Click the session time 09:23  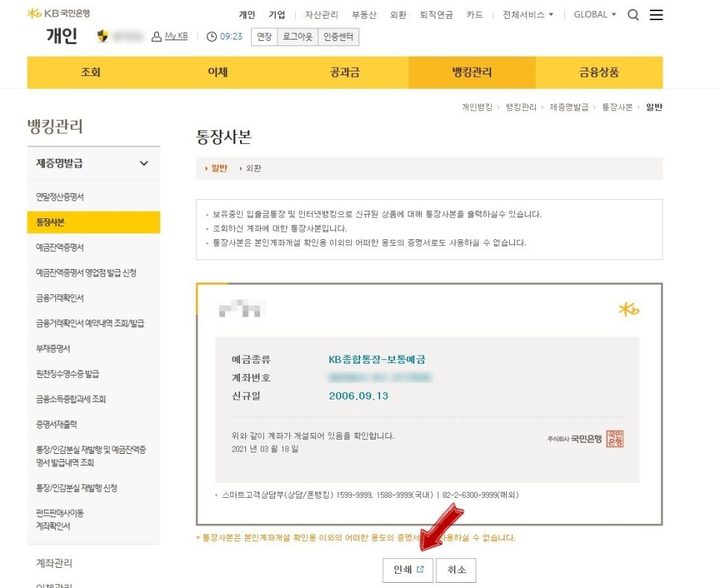pos(231,37)
